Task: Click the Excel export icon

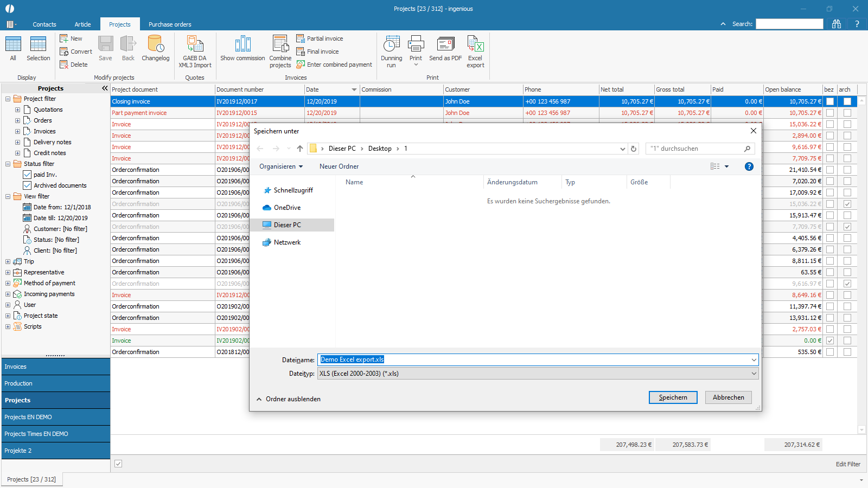Action: 475,44
